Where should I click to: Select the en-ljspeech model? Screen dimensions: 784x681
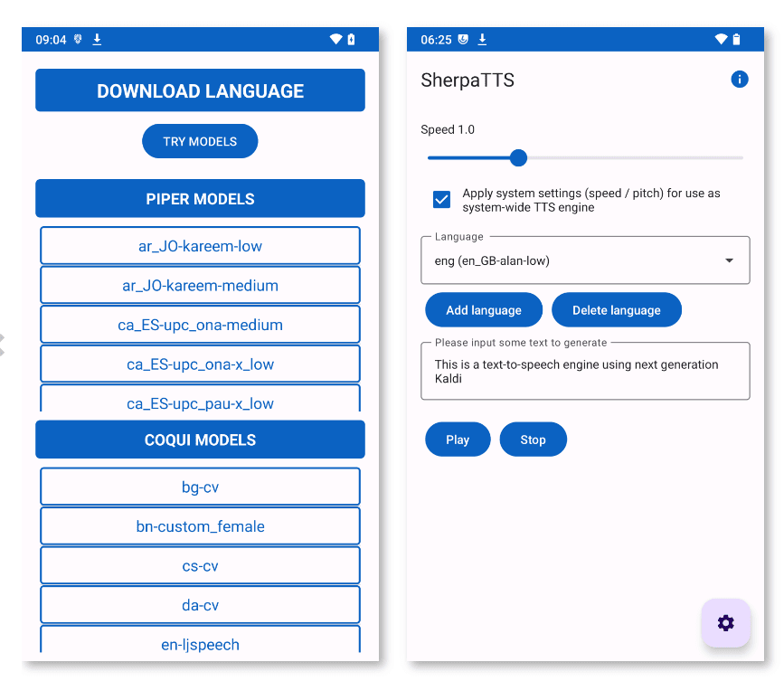pyautogui.click(x=200, y=639)
